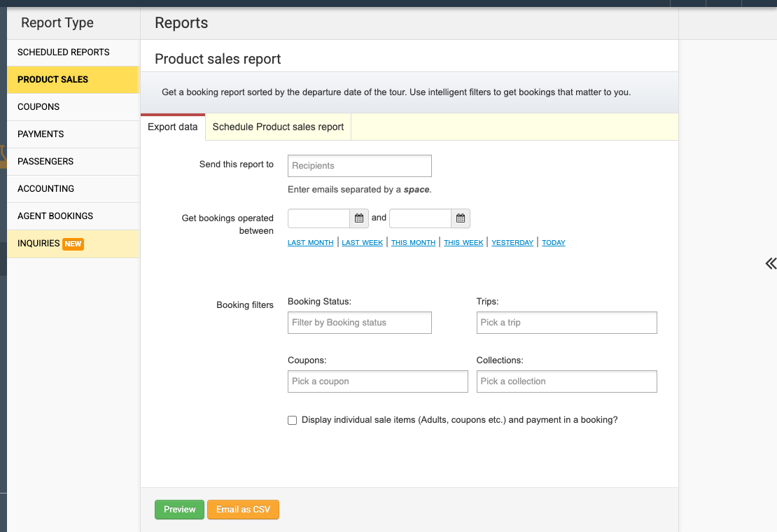Open Scheduled Reports in the sidebar
Viewport: 777px width, 532px height.
point(73,52)
